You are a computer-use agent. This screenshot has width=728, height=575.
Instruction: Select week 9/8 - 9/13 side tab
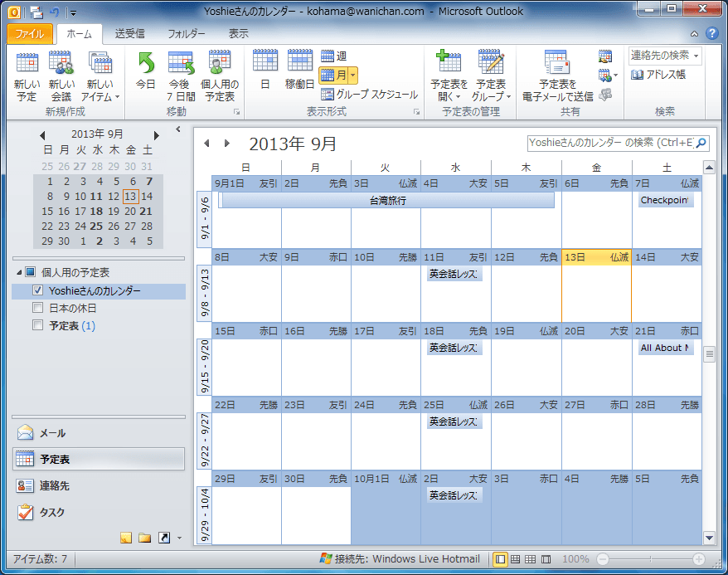(204, 293)
